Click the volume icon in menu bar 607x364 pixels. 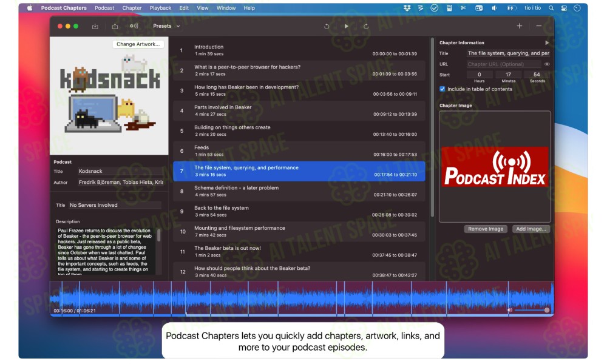coord(494,8)
